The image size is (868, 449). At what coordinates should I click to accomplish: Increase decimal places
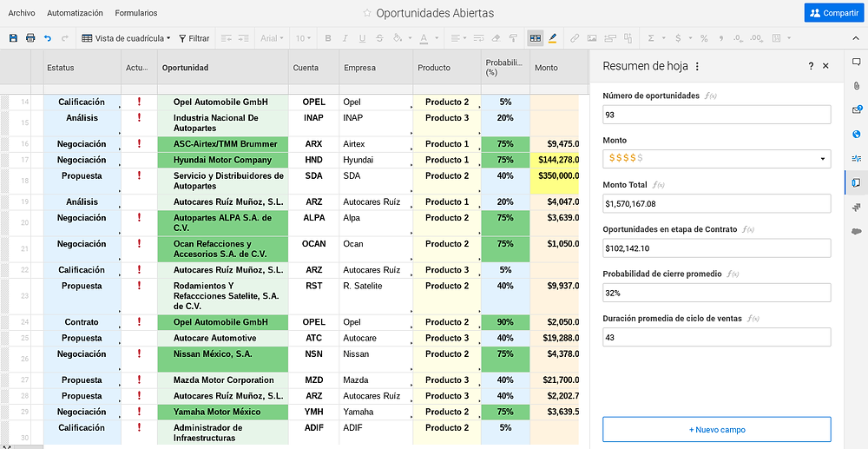tap(756, 38)
